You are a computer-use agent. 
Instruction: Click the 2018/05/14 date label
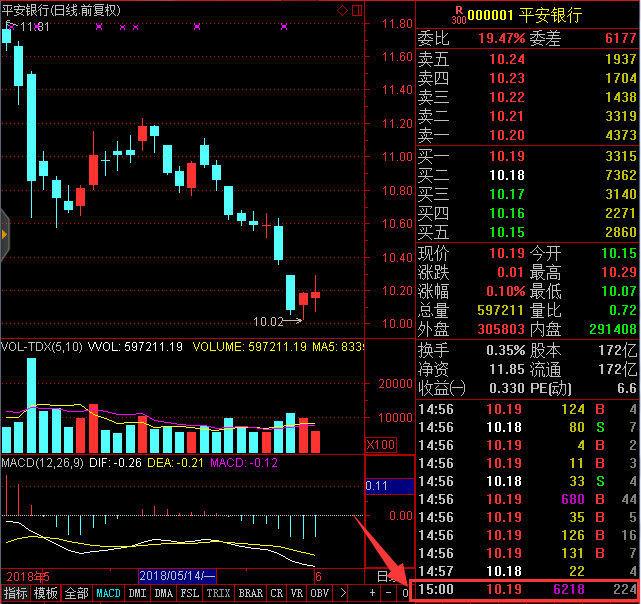(x=177, y=576)
